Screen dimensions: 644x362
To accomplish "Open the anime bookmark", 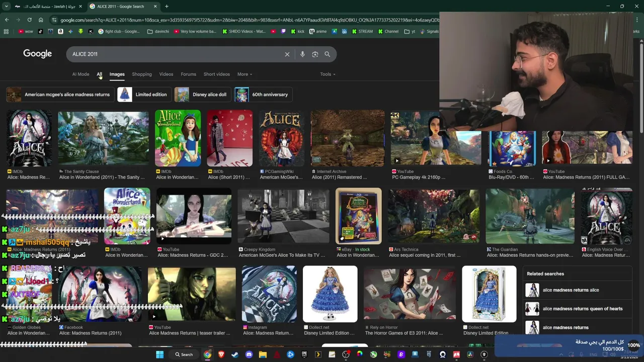I will [x=318, y=31].
